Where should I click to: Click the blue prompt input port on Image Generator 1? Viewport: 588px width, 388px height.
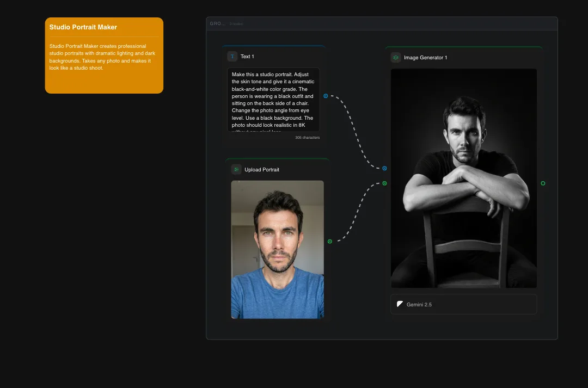[384, 168]
